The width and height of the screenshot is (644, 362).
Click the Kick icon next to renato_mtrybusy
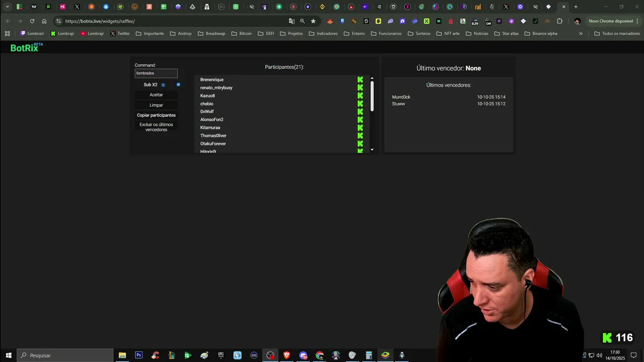[360, 87]
